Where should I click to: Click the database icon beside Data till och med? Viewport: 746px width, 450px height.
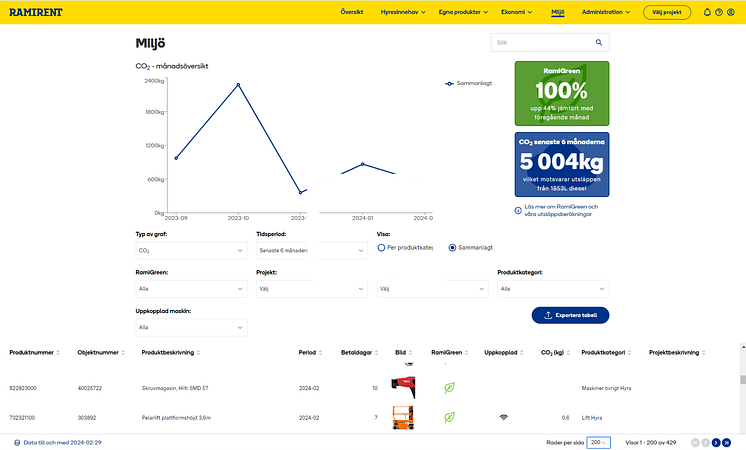coord(17,443)
